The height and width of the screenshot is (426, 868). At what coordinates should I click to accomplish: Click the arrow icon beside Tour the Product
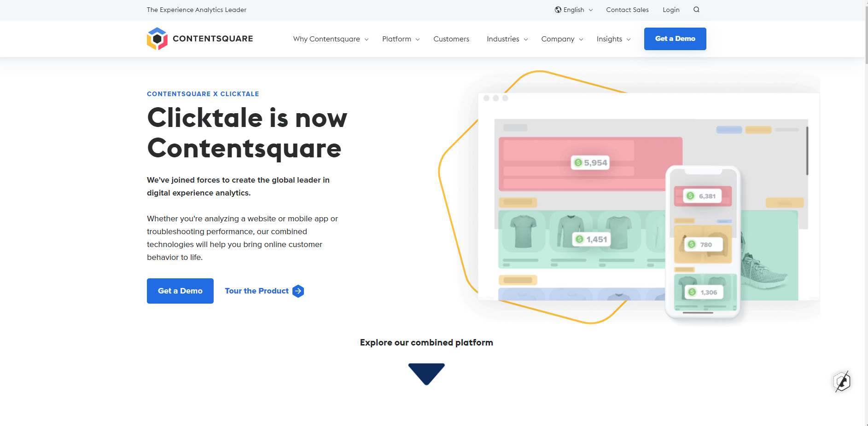[x=298, y=291]
